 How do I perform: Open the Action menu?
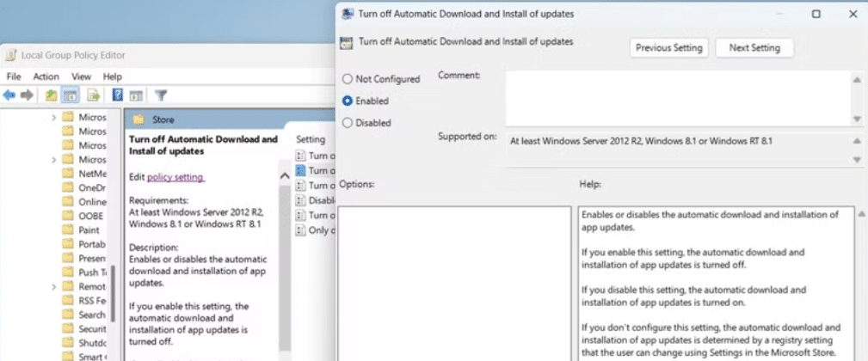(x=46, y=76)
